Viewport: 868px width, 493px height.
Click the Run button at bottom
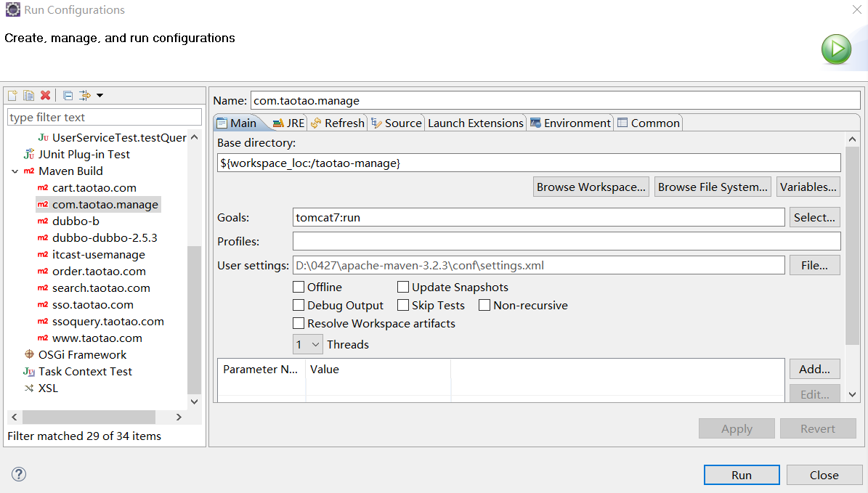741,475
